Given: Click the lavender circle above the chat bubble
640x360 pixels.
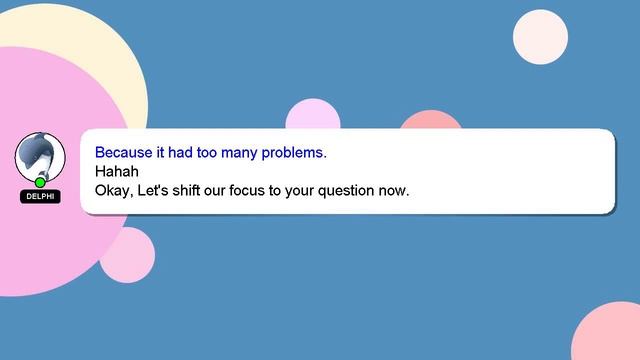Looking at the screenshot, I should 313,114.
